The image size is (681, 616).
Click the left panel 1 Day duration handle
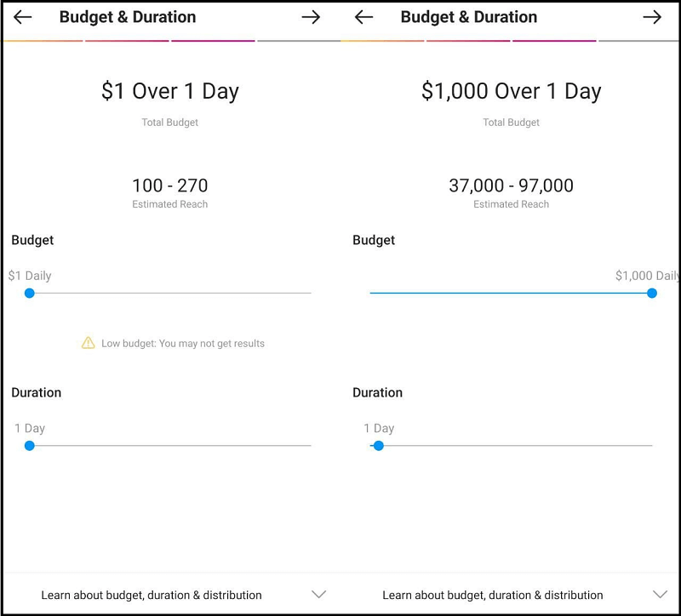tap(30, 445)
